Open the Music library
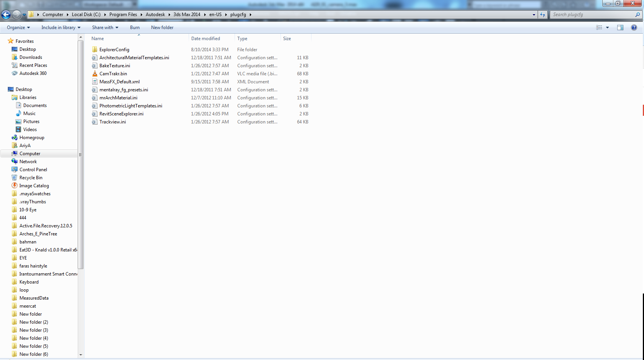Viewport: 644px width, 360px height. coord(29,114)
